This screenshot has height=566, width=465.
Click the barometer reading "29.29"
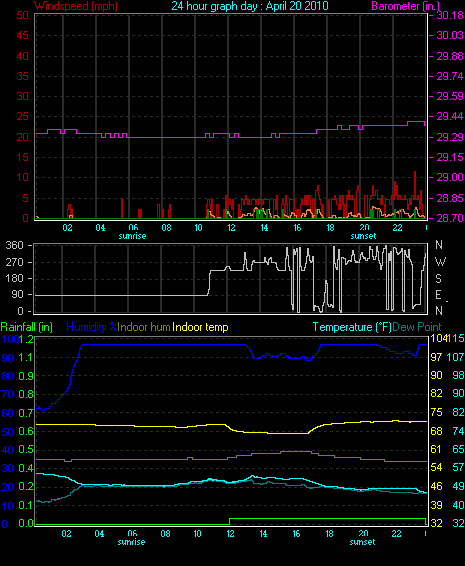(450, 137)
